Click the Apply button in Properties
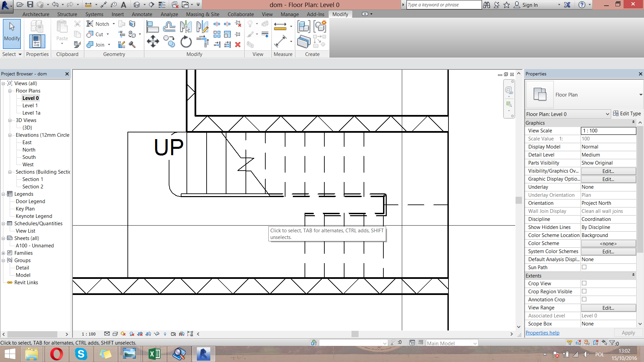Screen dimensions: 644x362 tap(628, 333)
